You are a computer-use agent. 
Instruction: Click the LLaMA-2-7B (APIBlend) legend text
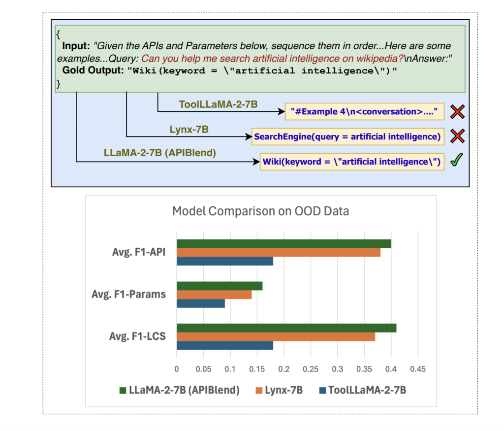[184, 390]
